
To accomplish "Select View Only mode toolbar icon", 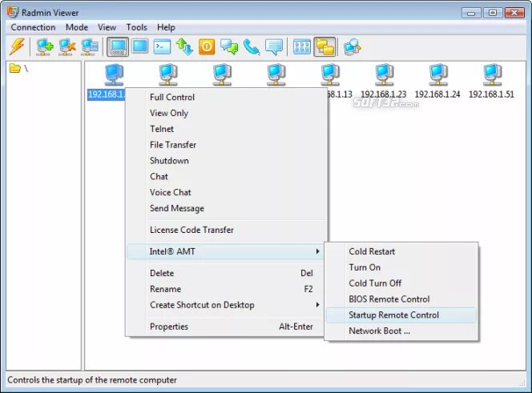I will point(140,46).
